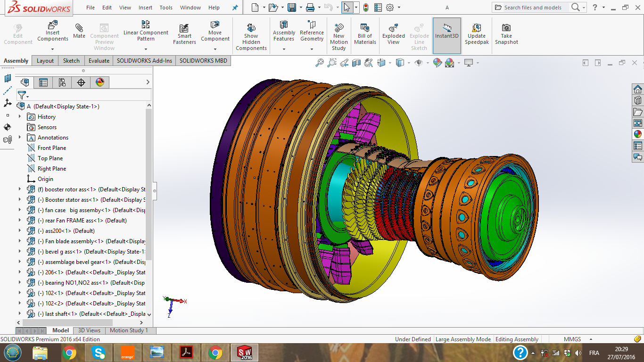Open the Design Library task pane icon

(638, 100)
